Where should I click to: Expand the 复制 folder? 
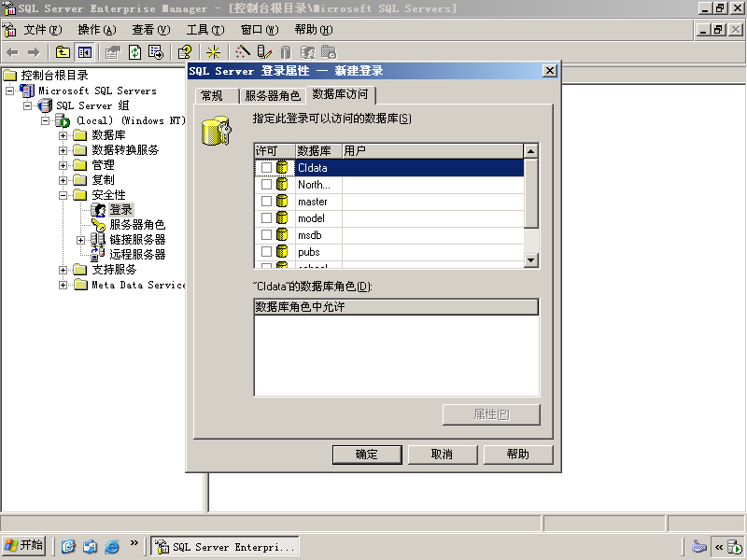(63, 180)
